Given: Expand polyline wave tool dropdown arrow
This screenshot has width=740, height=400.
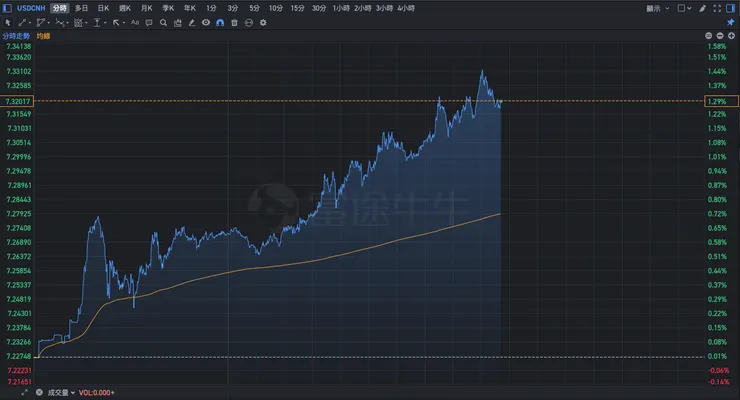Looking at the screenshot, I should click(x=67, y=23).
